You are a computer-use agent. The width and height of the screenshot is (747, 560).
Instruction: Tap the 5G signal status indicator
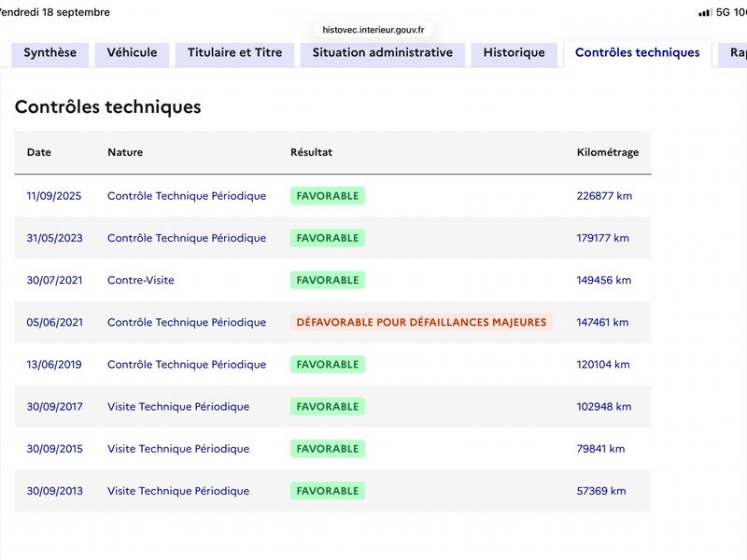(x=723, y=12)
